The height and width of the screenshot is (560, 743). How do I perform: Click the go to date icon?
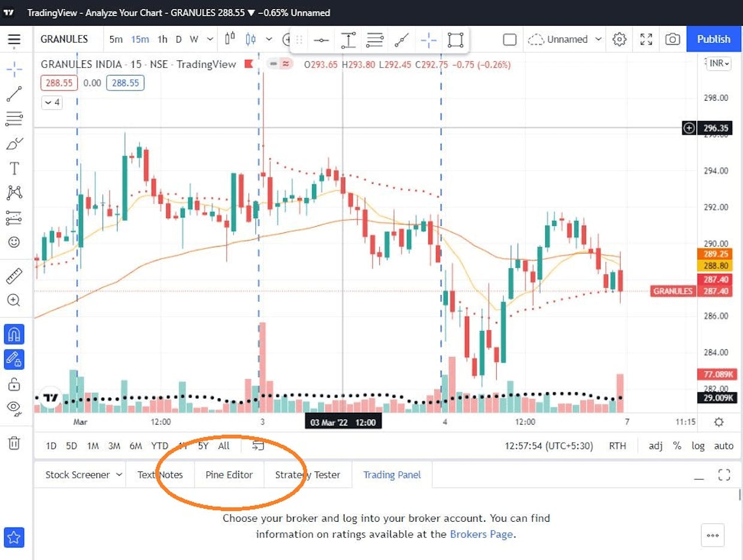(258, 446)
